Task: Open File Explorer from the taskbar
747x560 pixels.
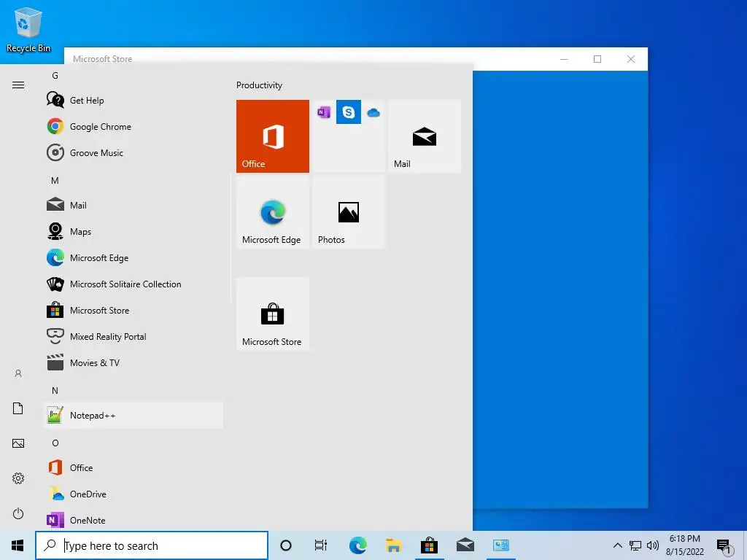Action: pyautogui.click(x=393, y=545)
